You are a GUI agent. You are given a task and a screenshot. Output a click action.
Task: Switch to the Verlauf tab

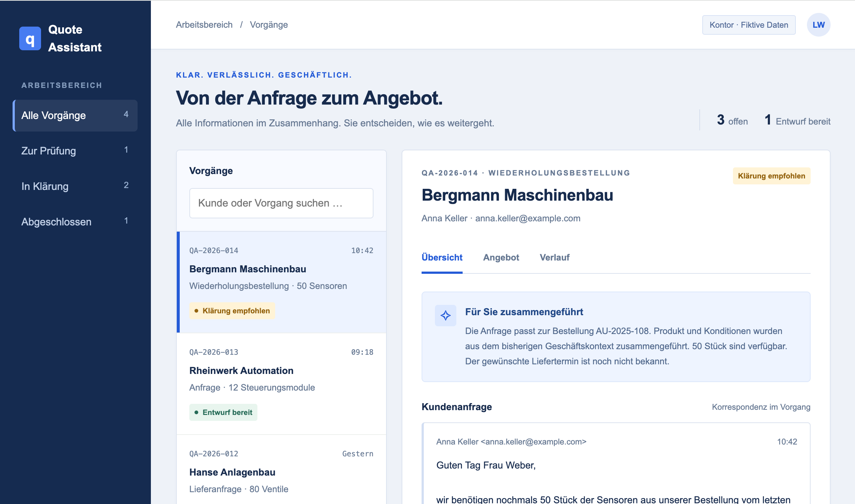555,258
